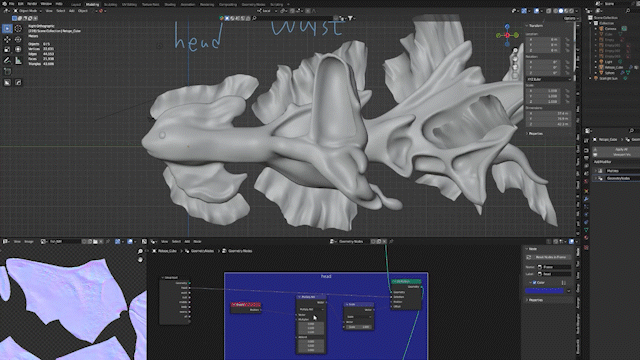Switch to the Geometry Nodes workspace tab
This screenshot has width=640, height=360.
pos(253,4)
